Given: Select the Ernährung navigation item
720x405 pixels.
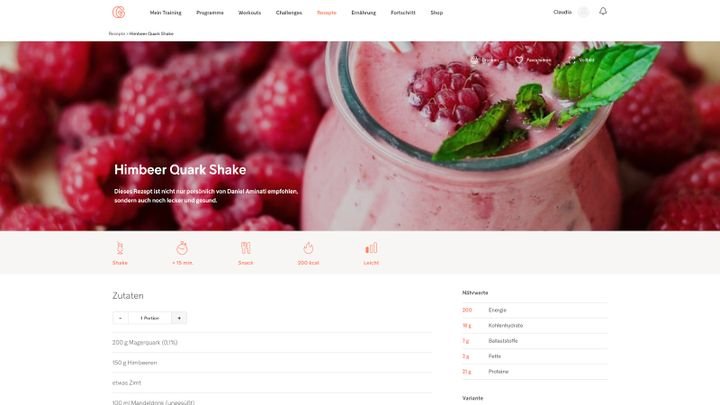Looking at the screenshot, I should point(364,13).
